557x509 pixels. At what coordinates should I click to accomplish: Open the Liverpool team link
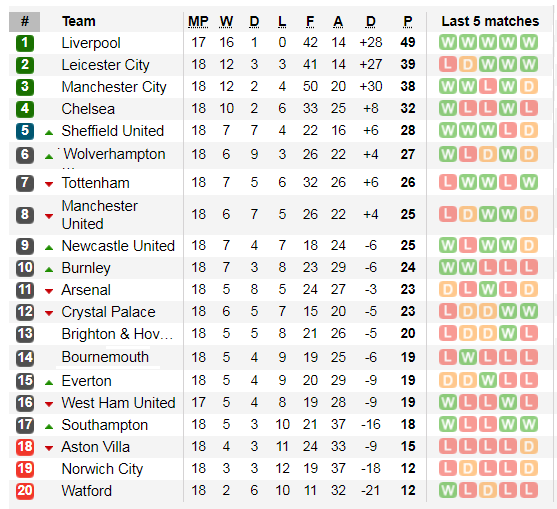(91, 43)
